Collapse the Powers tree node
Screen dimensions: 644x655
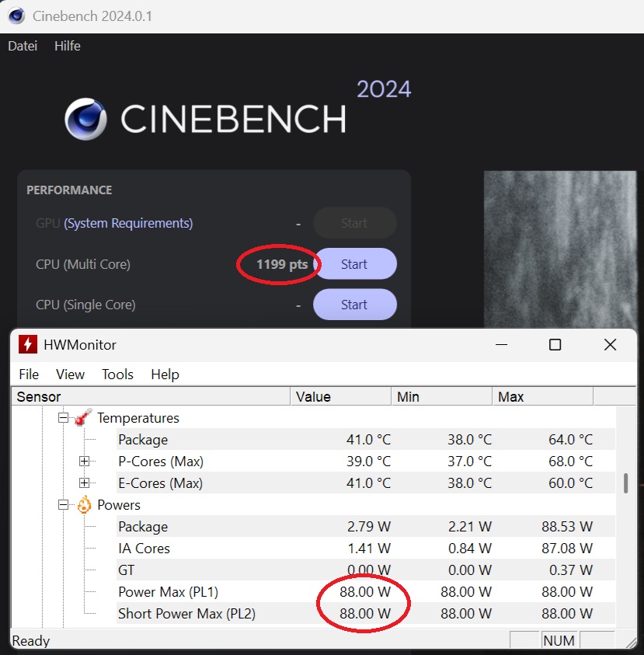coord(63,504)
